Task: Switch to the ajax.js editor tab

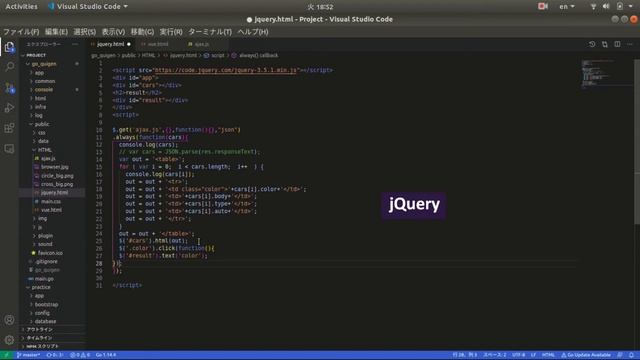Action: click(202, 44)
